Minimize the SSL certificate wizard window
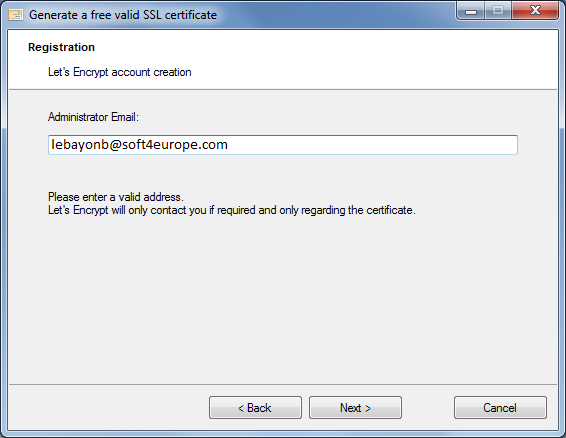The image size is (566, 438). (x=471, y=11)
